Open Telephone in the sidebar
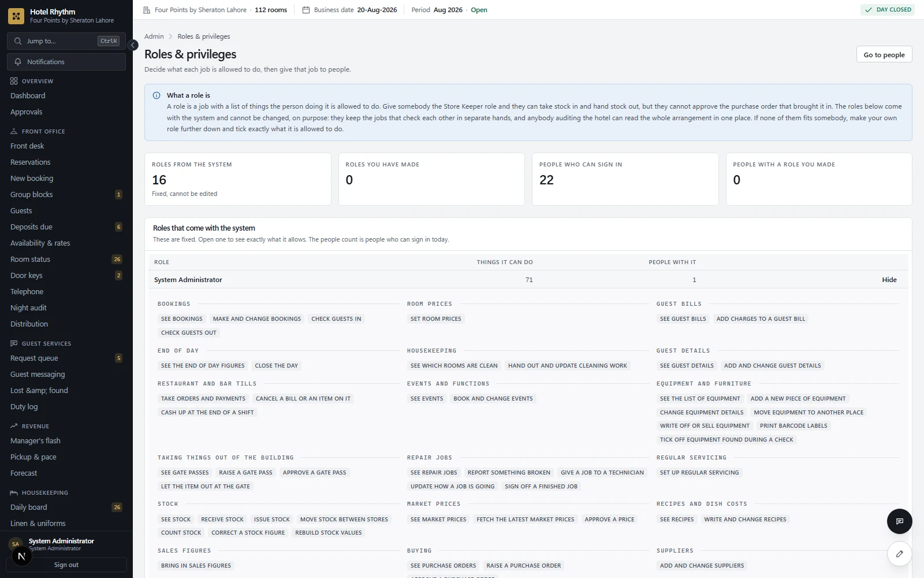This screenshot has width=924, height=578. (x=66, y=292)
